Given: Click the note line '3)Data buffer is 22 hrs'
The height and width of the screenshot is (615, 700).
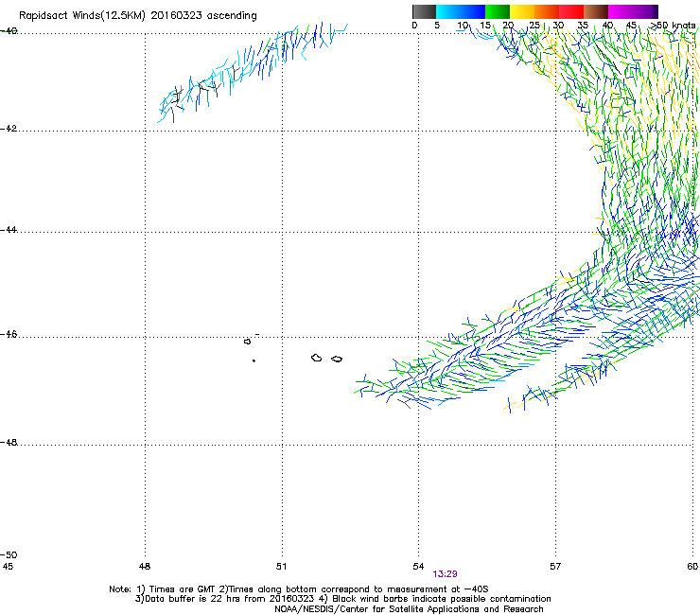Looking at the screenshot, I should (x=342, y=599).
